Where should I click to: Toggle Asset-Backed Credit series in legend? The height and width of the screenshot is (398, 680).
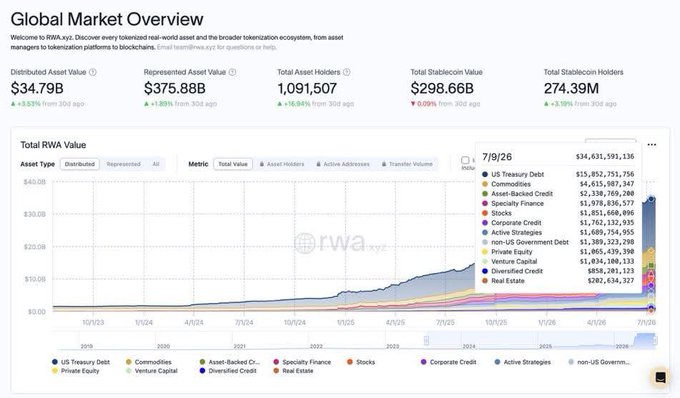(230, 362)
